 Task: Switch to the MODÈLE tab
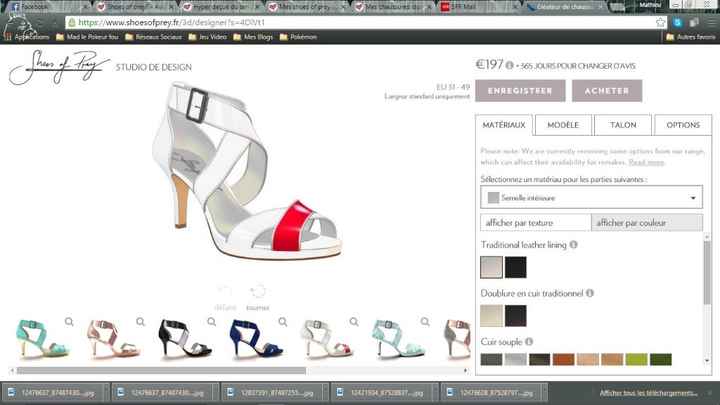(x=563, y=125)
